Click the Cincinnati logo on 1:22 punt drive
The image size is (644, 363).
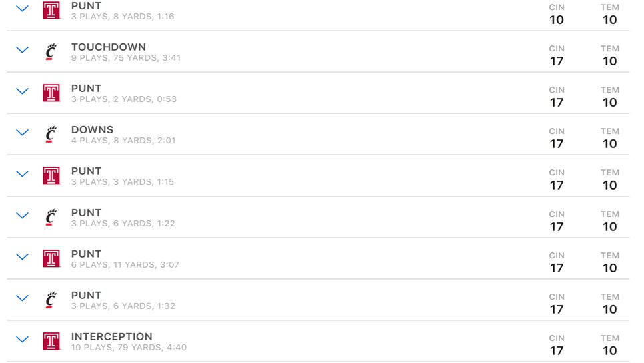point(51,217)
